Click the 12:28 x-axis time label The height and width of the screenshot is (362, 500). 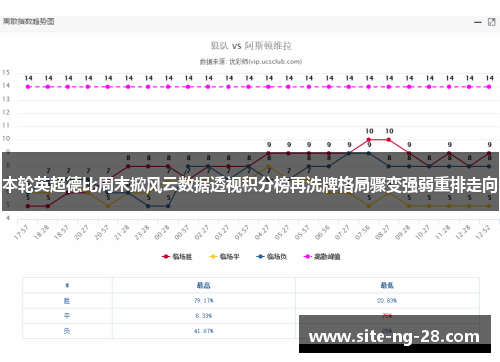[463, 232]
